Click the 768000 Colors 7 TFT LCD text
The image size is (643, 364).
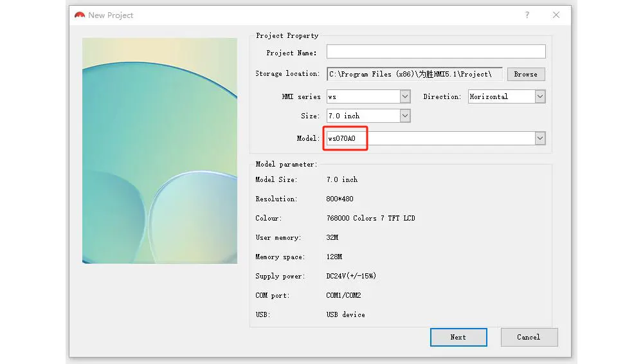click(x=371, y=218)
